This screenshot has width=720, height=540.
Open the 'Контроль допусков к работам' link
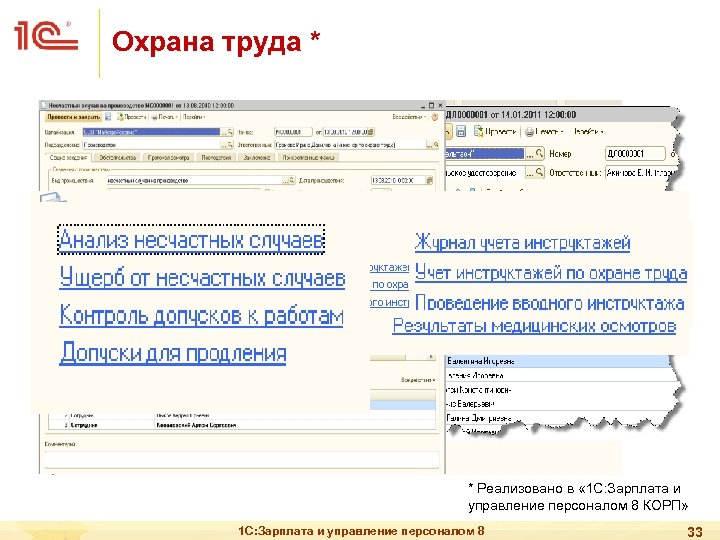pos(201,315)
